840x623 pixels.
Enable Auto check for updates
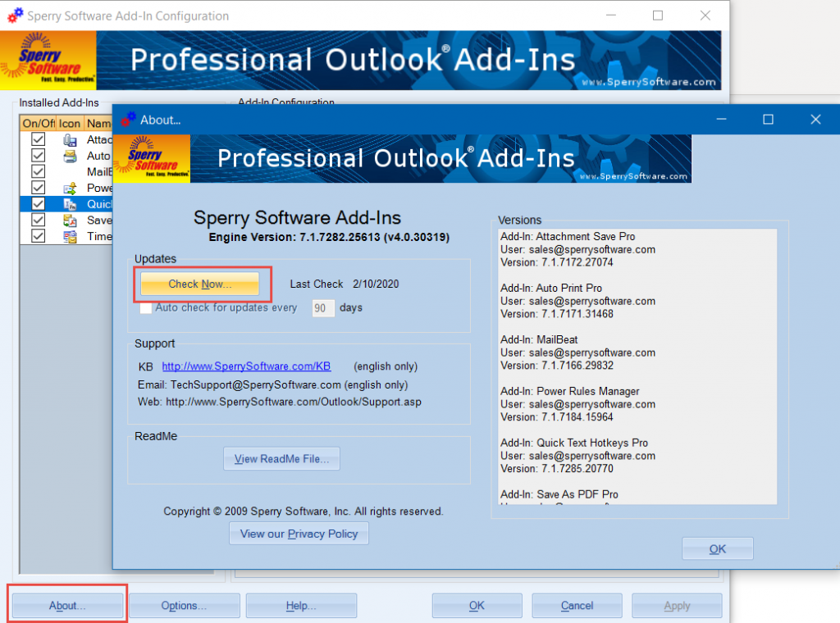145,308
